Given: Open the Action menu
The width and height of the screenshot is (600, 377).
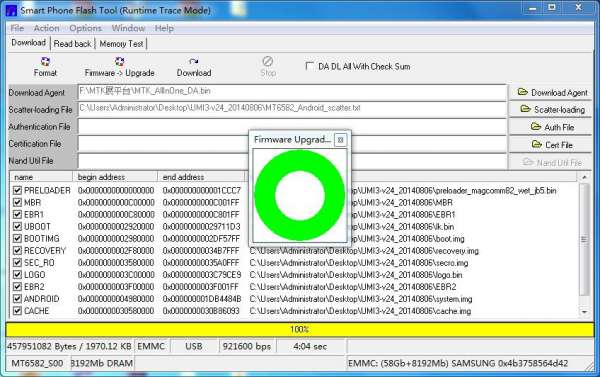Looking at the screenshot, I should 46,28.
